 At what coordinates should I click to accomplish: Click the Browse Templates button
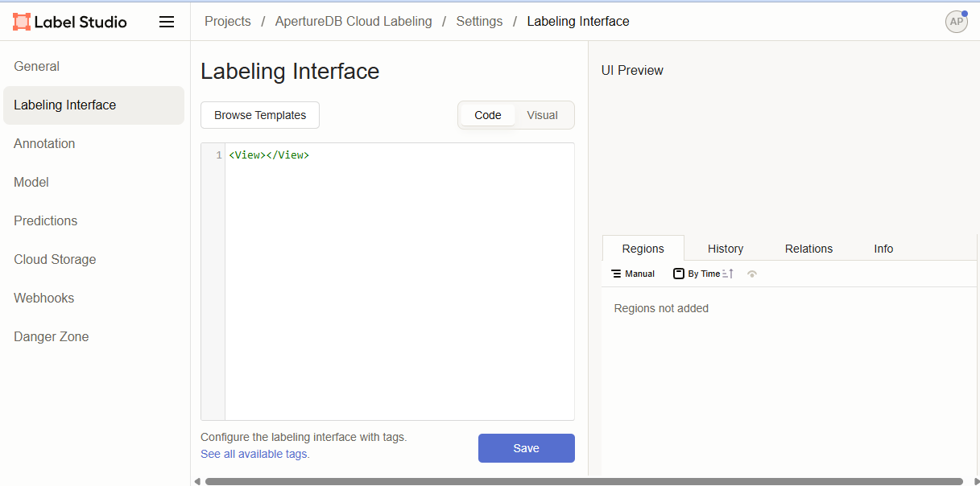[260, 115]
